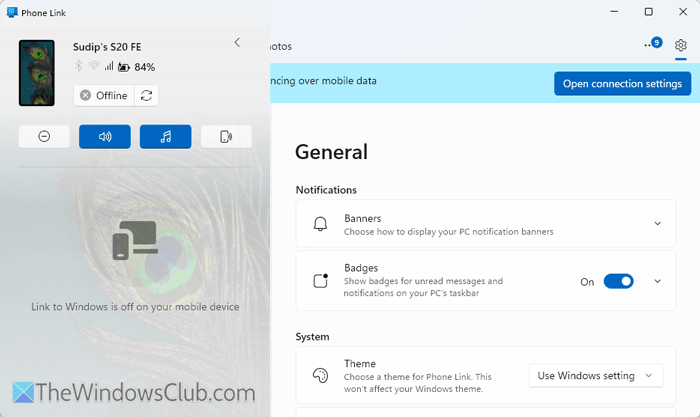Click the 'System' section label
Image resolution: width=700 pixels, height=417 pixels.
coord(312,337)
